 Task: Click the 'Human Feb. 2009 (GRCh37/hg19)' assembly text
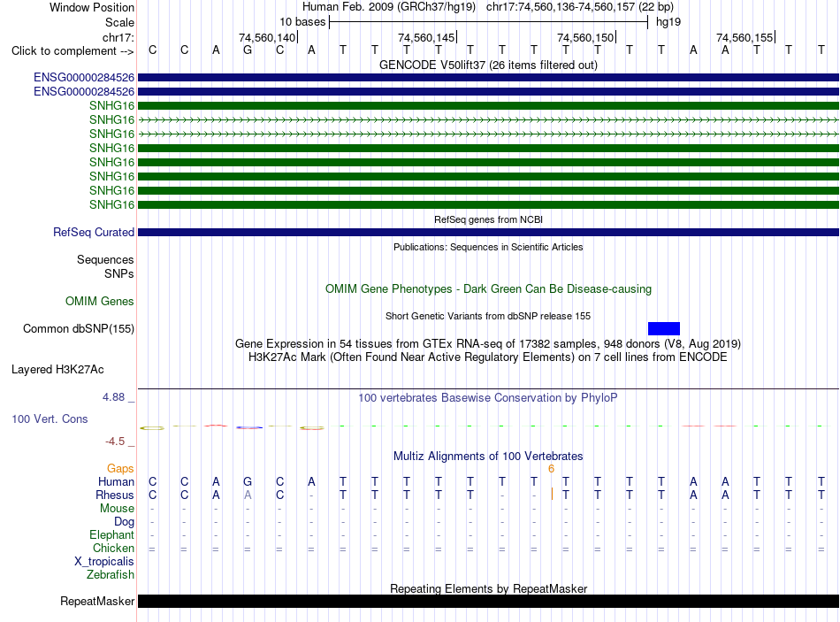(x=389, y=7)
